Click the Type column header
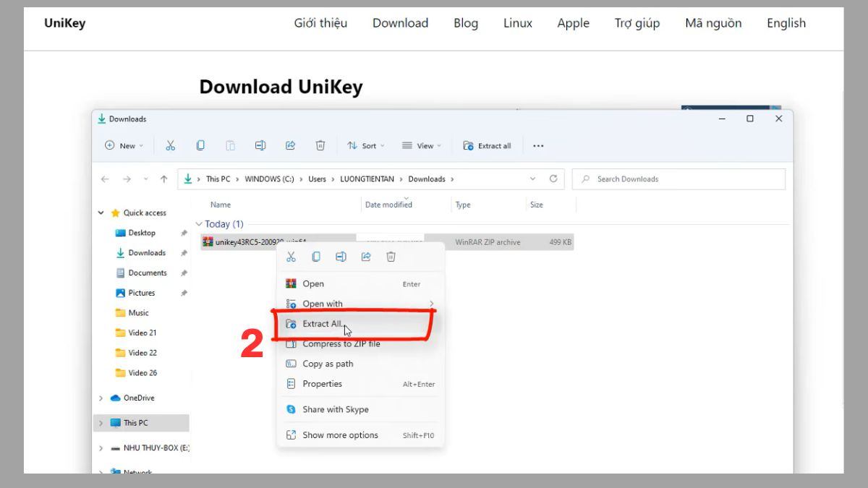The width and height of the screenshot is (868, 488). [x=463, y=205]
